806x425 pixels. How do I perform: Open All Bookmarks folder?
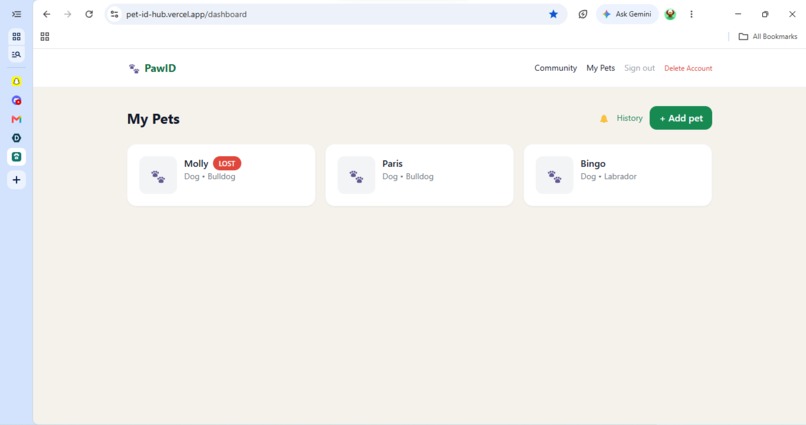(x=768, y=36)
